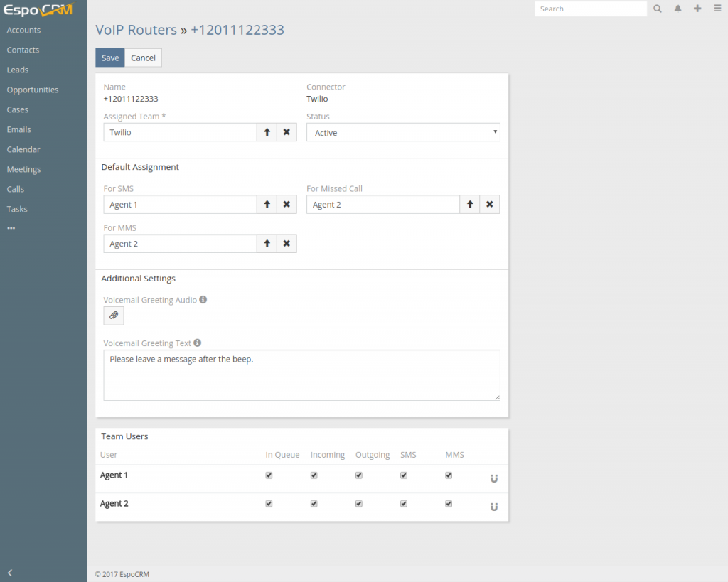Screen dimensions: 728x582
Task: Click the quick create plus icon
Action: 697,9
